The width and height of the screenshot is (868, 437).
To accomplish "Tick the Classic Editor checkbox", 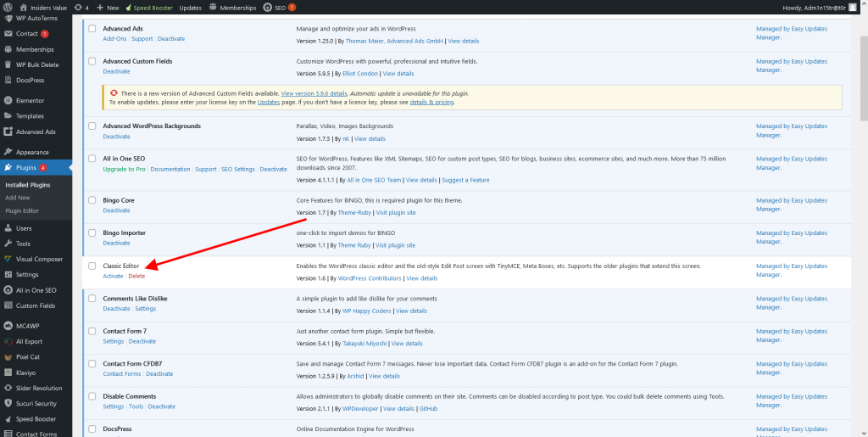I will click(x=92, y=266).
